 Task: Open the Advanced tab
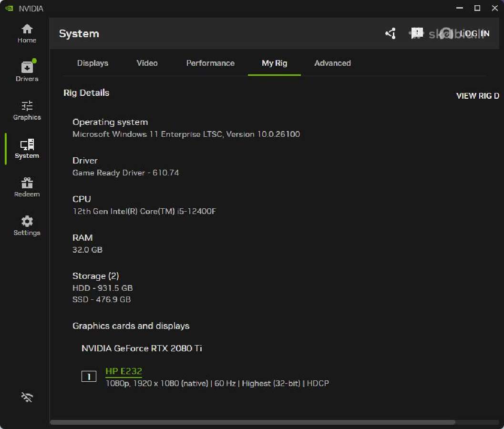coord(332,63)
